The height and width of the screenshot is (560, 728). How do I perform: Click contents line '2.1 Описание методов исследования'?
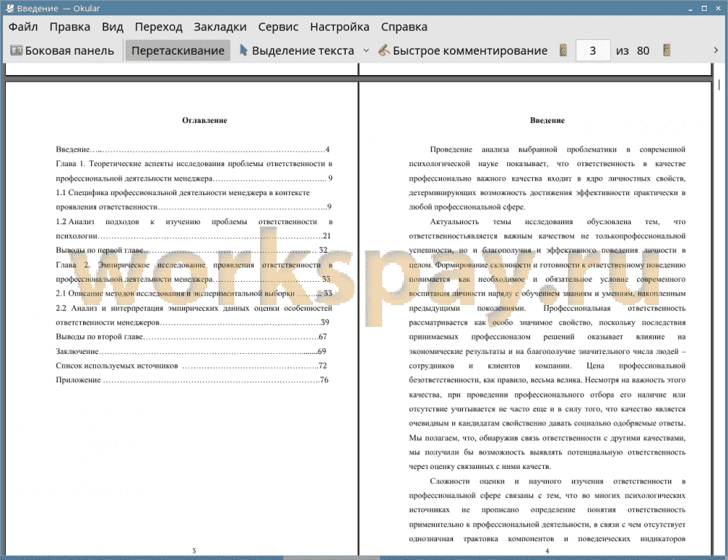click(x=194, y=293)
